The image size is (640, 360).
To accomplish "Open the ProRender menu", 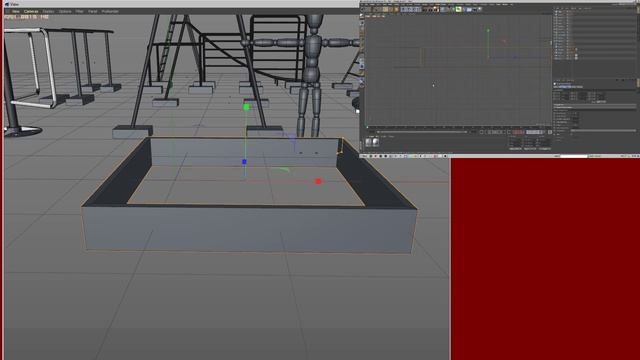I will (x=110, y=11).
